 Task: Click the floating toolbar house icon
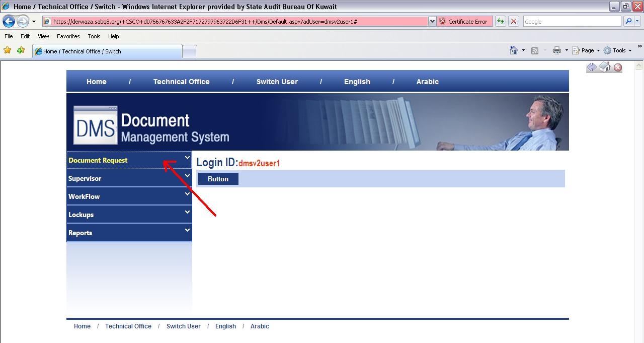tap(605, 67)
